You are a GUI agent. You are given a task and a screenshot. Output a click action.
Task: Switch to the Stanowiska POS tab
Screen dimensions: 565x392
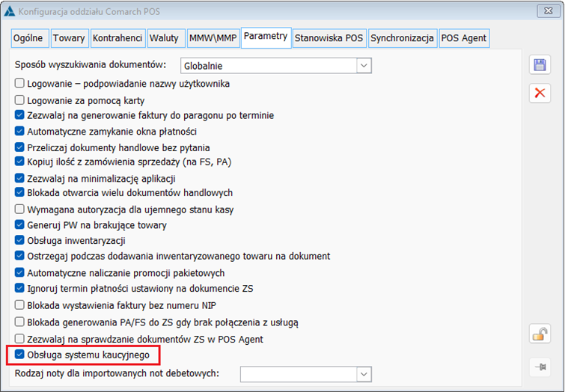329,38
